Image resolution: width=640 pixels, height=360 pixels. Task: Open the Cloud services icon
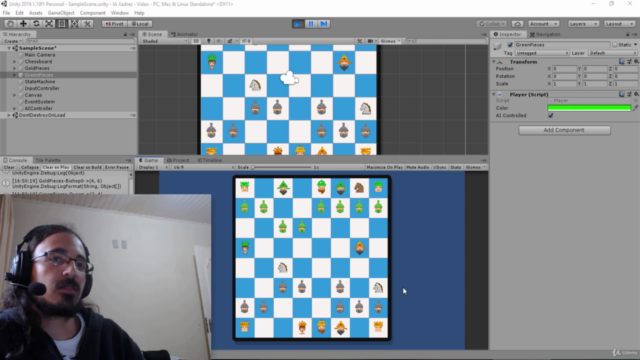pos(518,24)
